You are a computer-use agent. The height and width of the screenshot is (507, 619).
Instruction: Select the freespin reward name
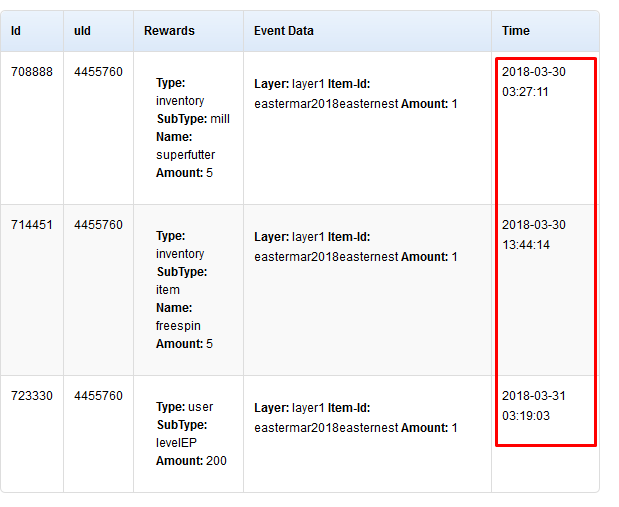point(180,326)
